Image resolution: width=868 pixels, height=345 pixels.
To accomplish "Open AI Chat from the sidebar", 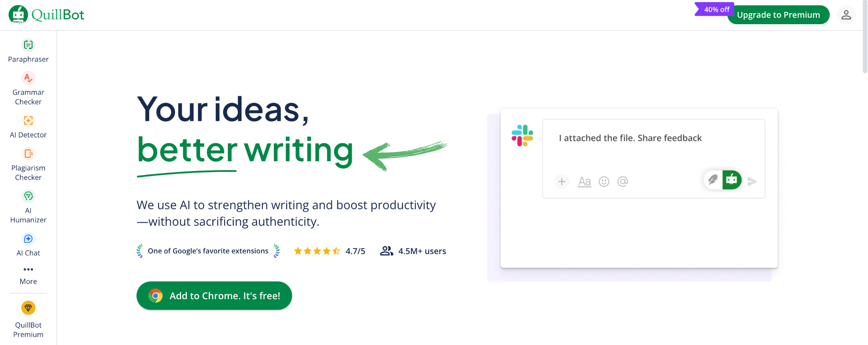I will 28,244.
